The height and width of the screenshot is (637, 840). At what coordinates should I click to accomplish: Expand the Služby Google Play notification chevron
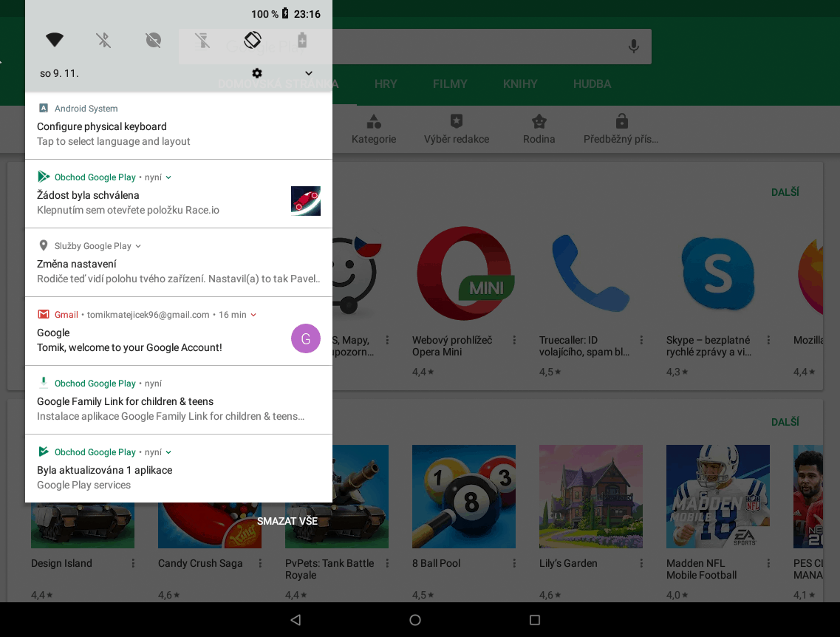138,246
